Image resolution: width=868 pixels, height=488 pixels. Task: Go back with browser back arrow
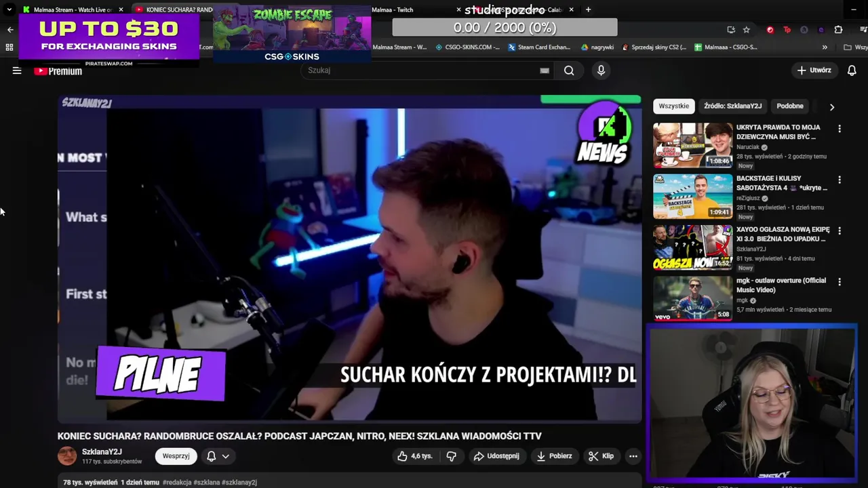[10, 30]
